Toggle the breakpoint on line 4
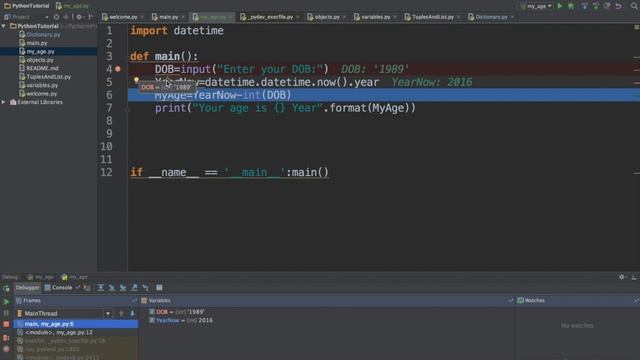The image size is (640, 360). tap(118, 69)
